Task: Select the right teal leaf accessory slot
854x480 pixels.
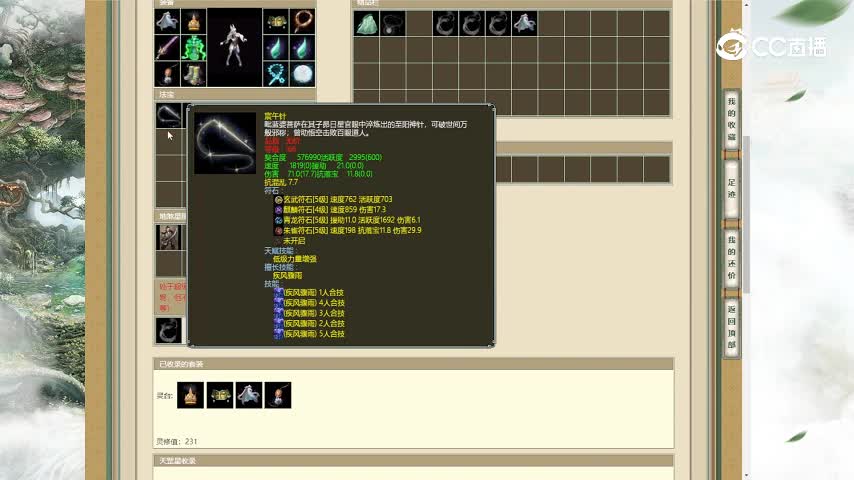Action: pyautogui.click(x=302, y=48)
